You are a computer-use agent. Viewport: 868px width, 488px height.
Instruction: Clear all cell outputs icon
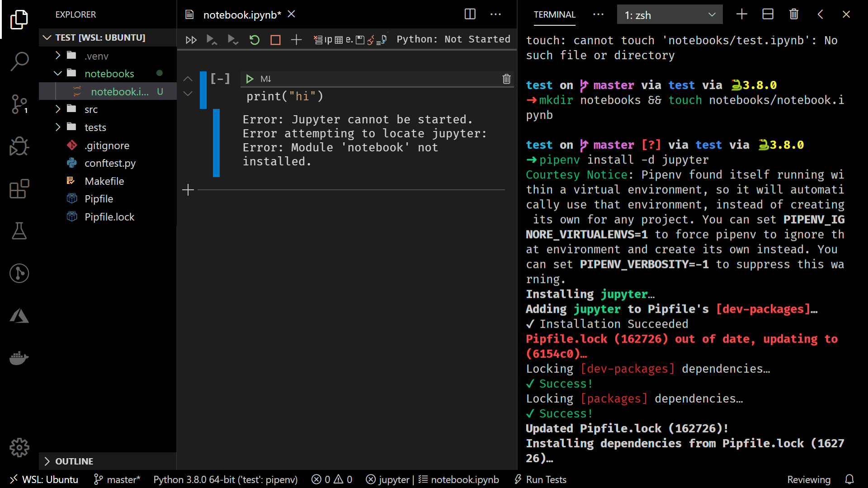pos(318,40)
